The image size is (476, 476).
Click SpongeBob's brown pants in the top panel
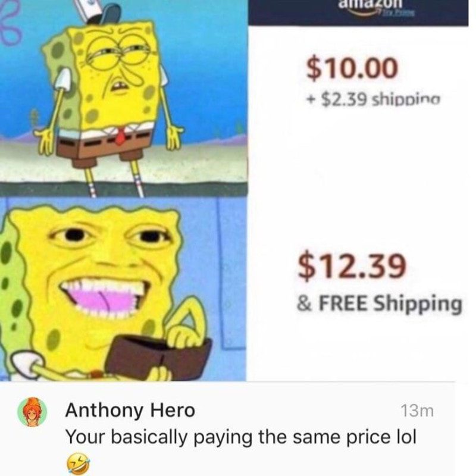click(103, 151)
